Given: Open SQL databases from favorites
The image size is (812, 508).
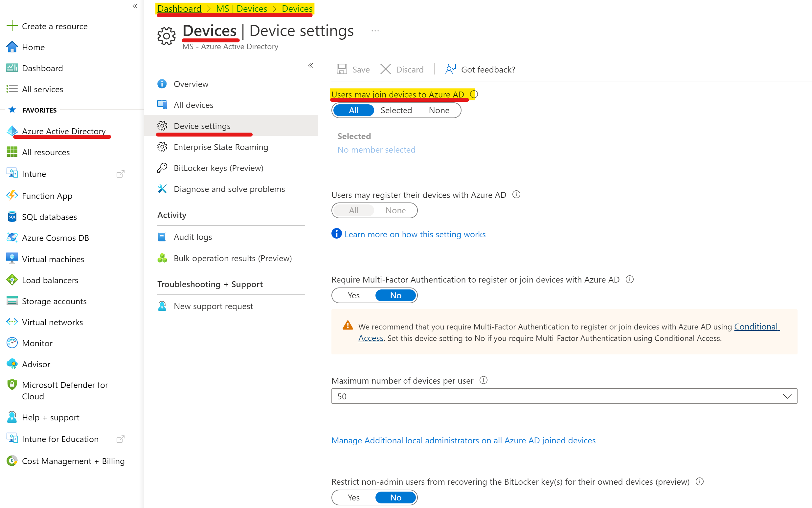Looking at the screenshot, I should [49, 217].
